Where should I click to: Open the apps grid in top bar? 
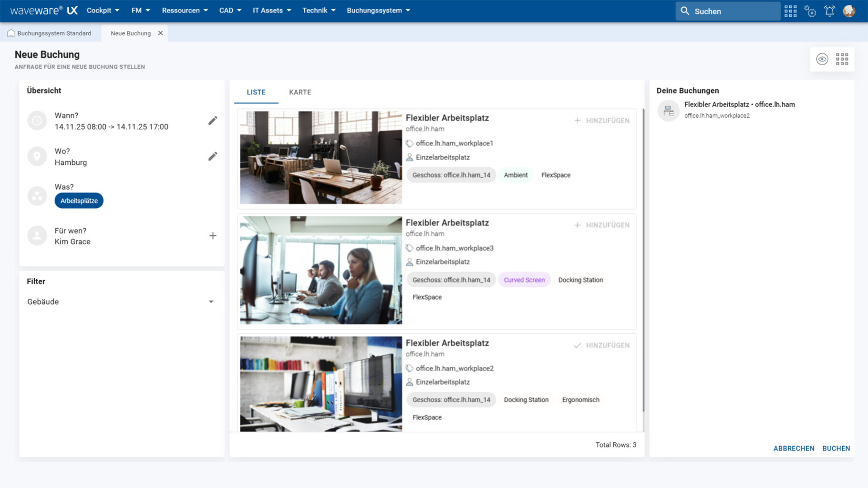click(x=790, y=11)
